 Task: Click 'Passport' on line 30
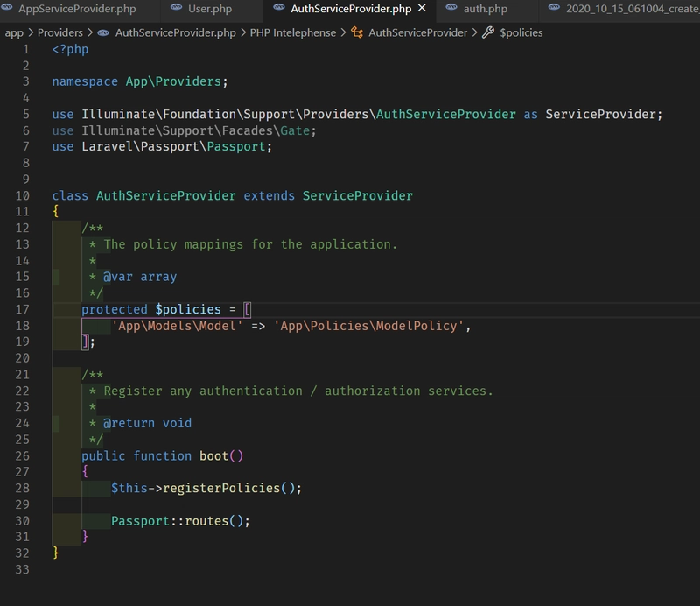pos(140,521)
